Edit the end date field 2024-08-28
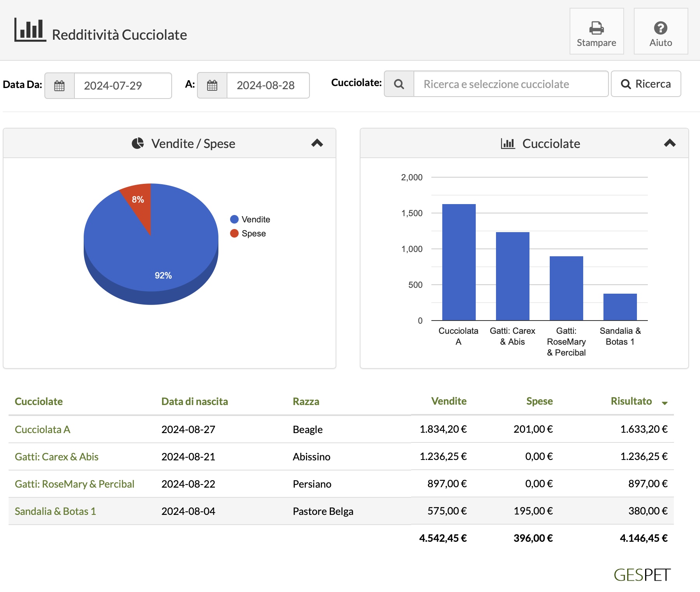The height and width of the screenshot is (592, 700). (x=268, y=85)
